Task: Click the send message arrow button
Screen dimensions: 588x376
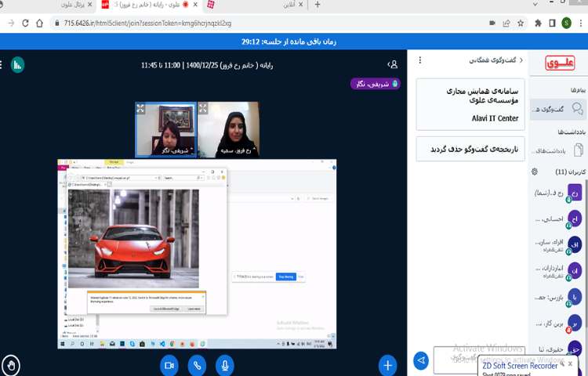Action: (x=421, y=360)
